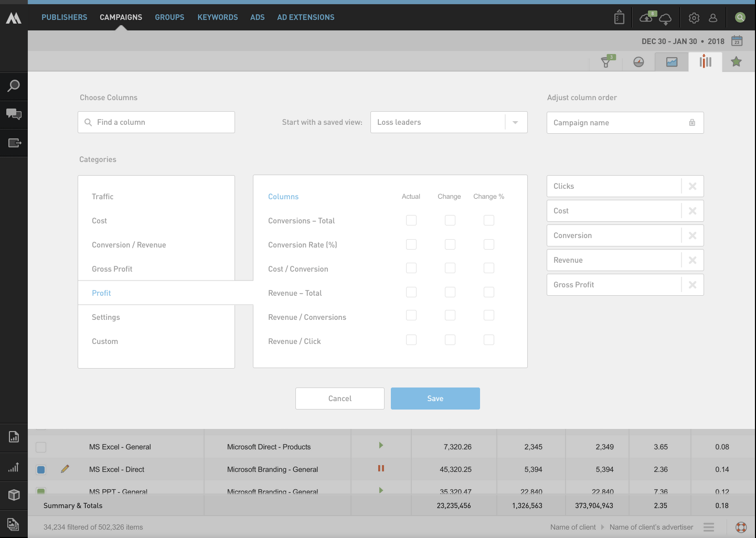Click the search magnifier in left sidebar

point(14,86)
